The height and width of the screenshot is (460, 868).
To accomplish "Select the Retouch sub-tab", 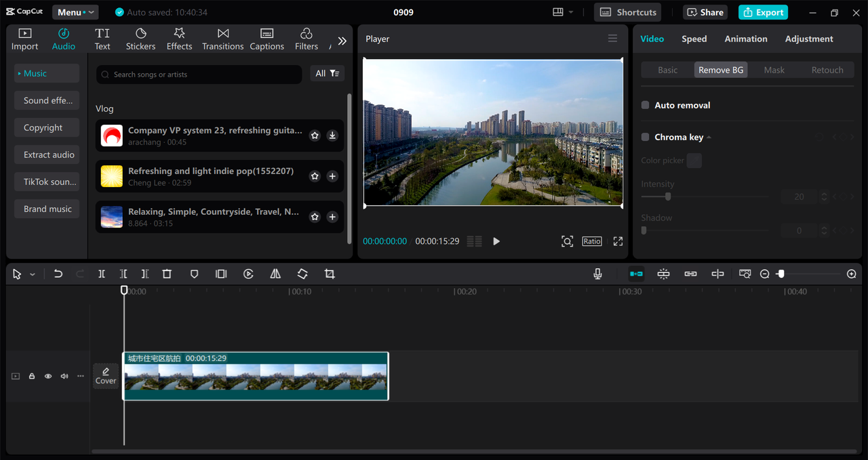I will click(x=827, y=70).
